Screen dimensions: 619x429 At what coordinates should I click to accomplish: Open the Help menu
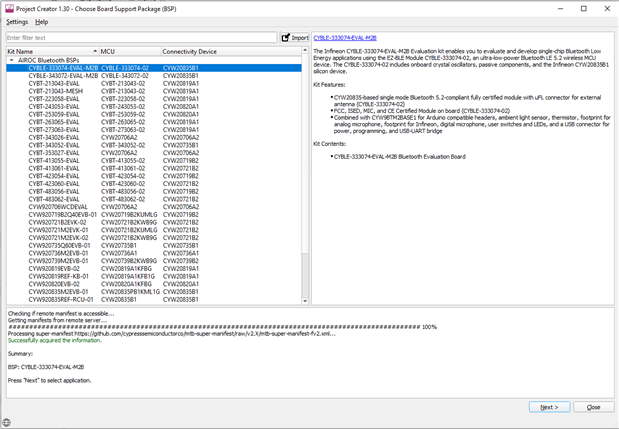tap(41, 22)
